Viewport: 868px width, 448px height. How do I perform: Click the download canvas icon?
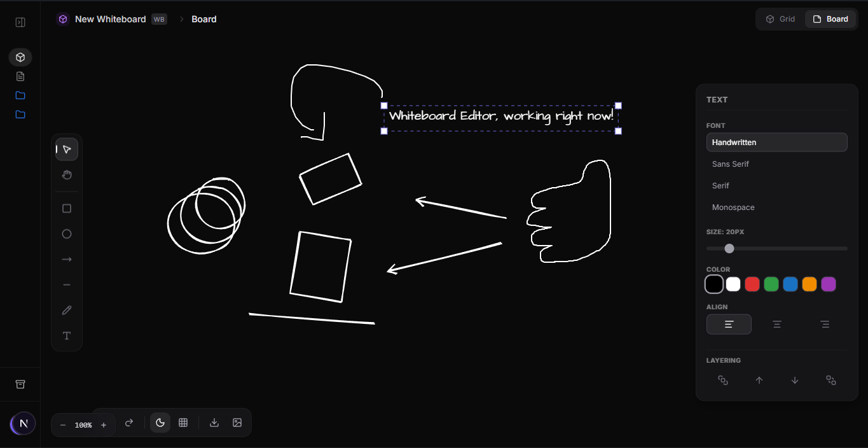pyautogui.click(x=214, y=422)
